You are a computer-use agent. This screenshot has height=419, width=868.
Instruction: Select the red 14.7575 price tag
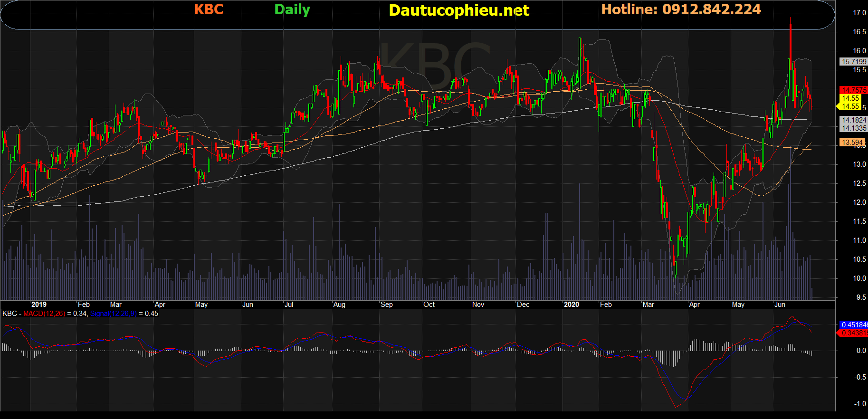(x=853, y=90)
